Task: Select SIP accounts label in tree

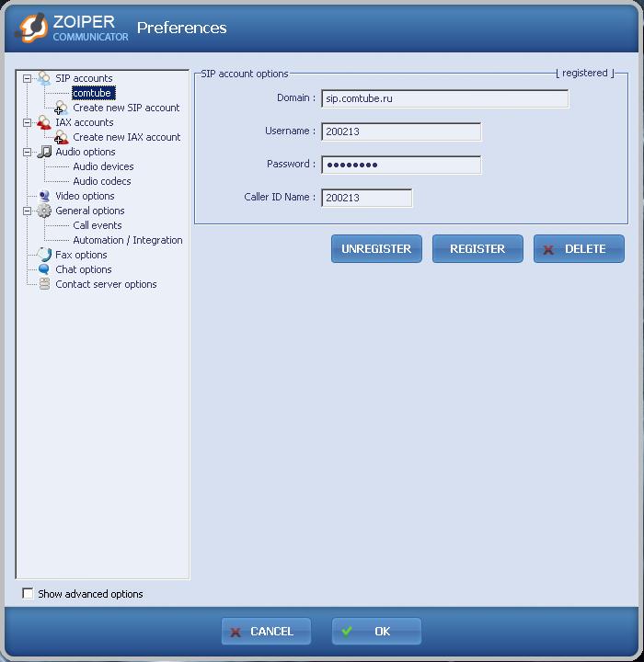Action: point(84,78)
